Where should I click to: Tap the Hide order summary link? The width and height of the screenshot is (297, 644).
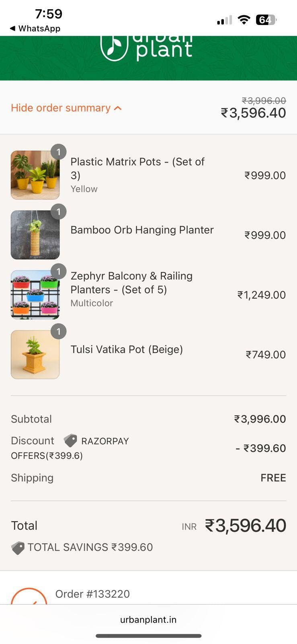pos(61,108)
